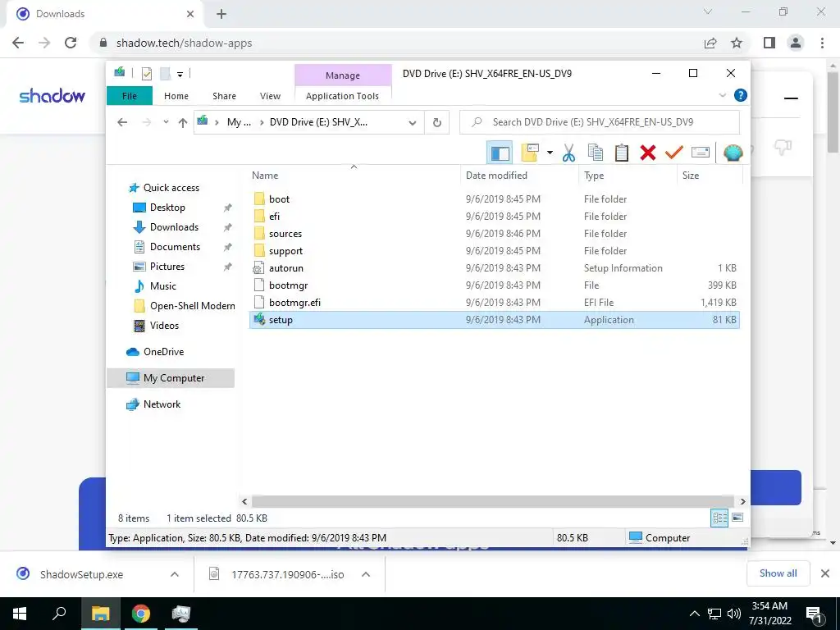Sort by Name column header
The image size is (840, 630).
tap(265, 176)
